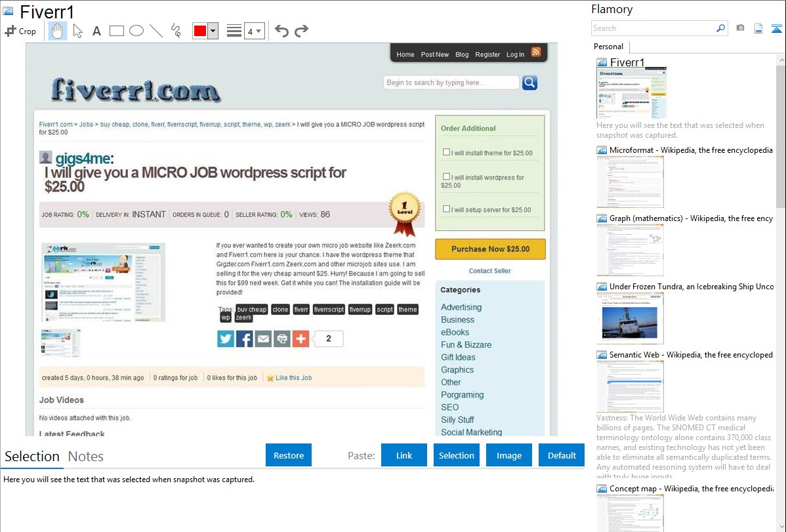Click the 'fiverrscript' tag
Image resolution: width=786 pixels, height=532 pixels.
[329, 310]
